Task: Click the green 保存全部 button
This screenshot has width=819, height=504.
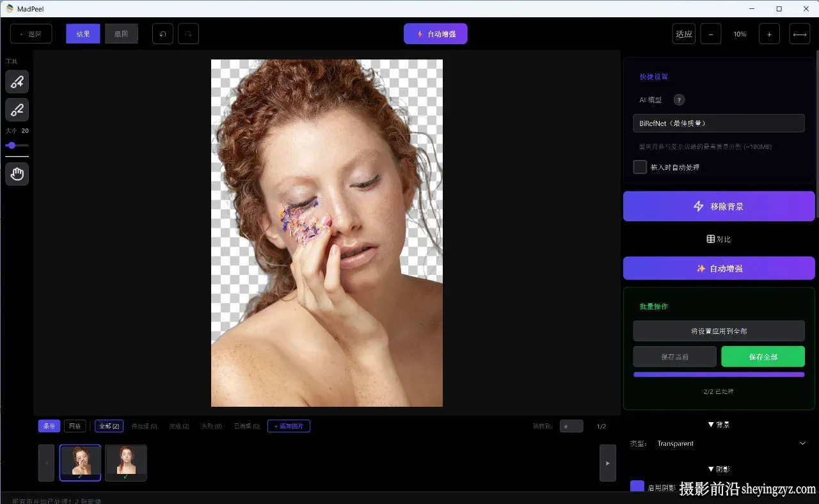Action: pyautogui.click(x=763, y=357)
